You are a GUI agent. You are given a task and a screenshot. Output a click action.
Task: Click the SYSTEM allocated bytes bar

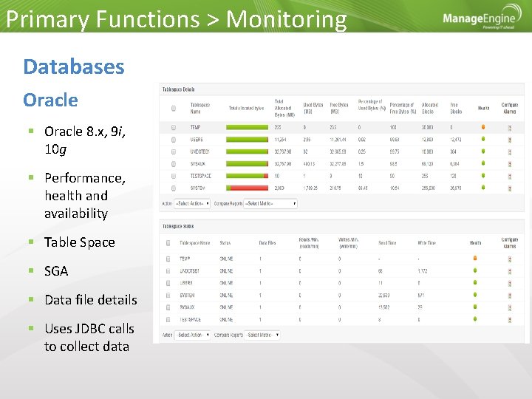click(x=248, y=188)
